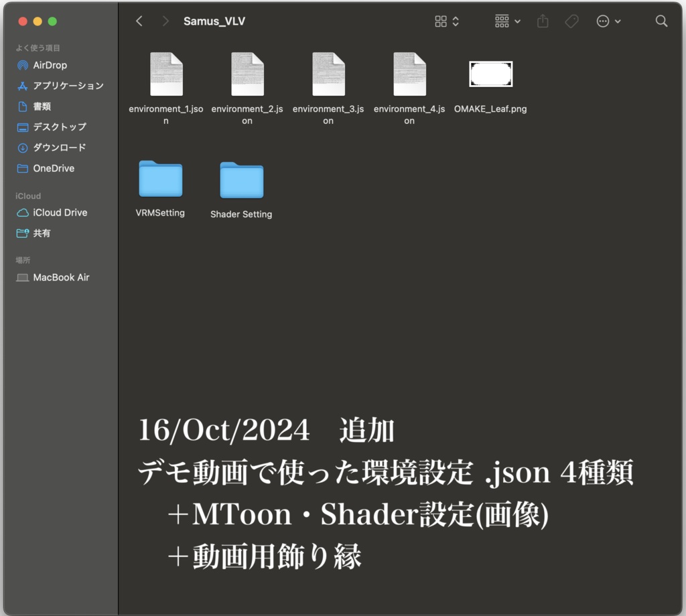Go back with the left chevron button
The image size is (686, 616).
(139, 21)
